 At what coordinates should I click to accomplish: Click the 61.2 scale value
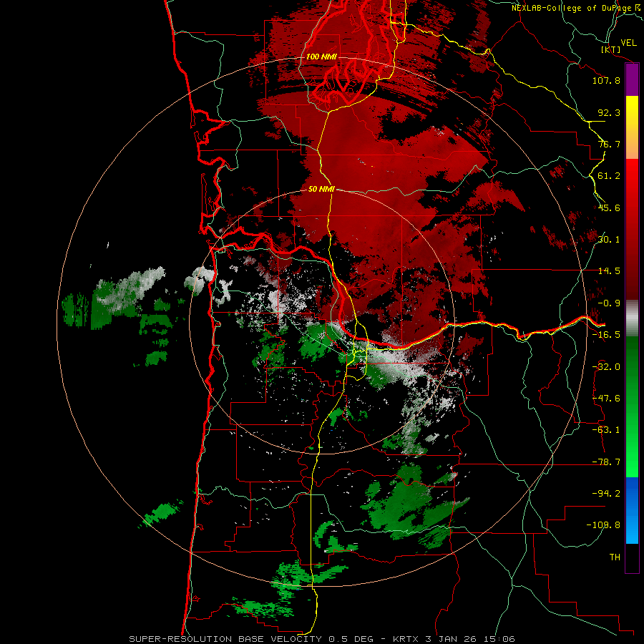[x=609, y=176]
